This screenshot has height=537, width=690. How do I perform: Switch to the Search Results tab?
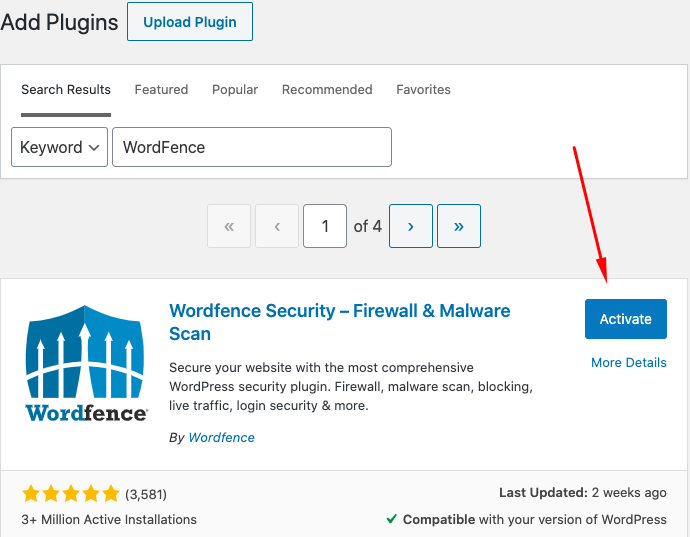66,89
